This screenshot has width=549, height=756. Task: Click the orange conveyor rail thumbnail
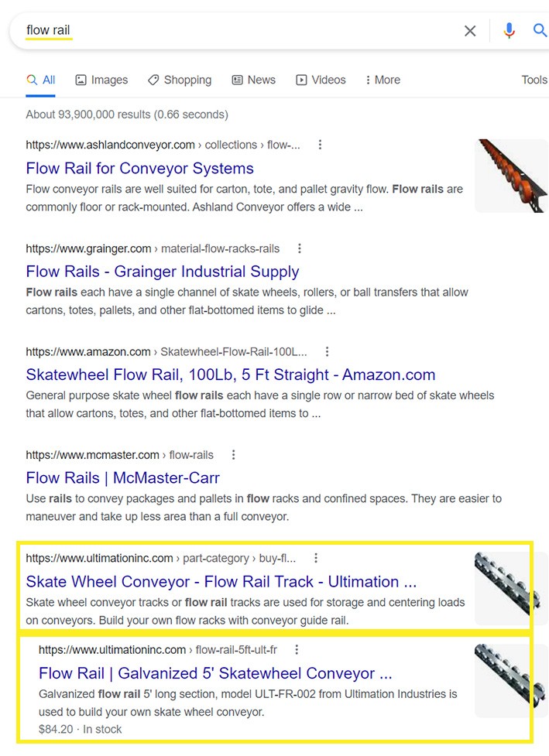point(511,176)
